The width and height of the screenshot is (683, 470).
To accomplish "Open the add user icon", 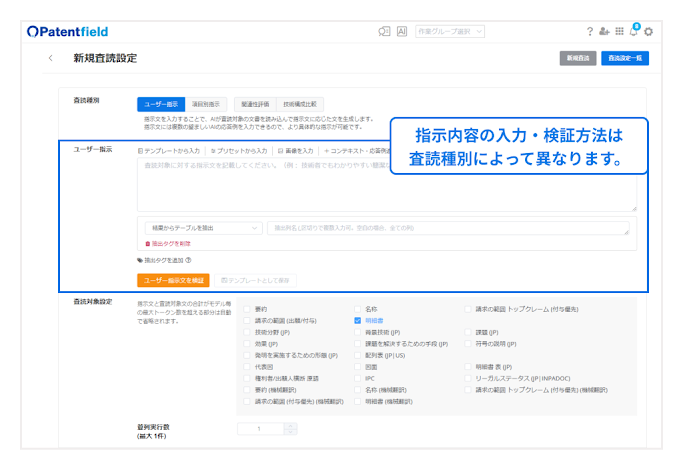I will (604, 32).
